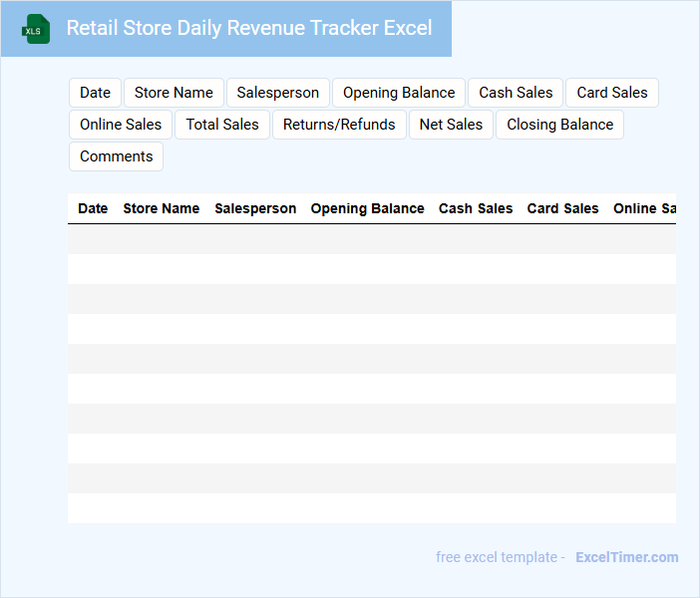Screen dimensions: 700x598
Task: Select the Date tag button
Action: [x=95, y=93]
